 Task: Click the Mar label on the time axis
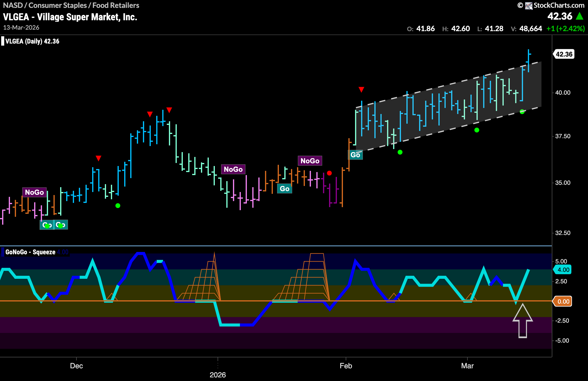tap(467, 366)
